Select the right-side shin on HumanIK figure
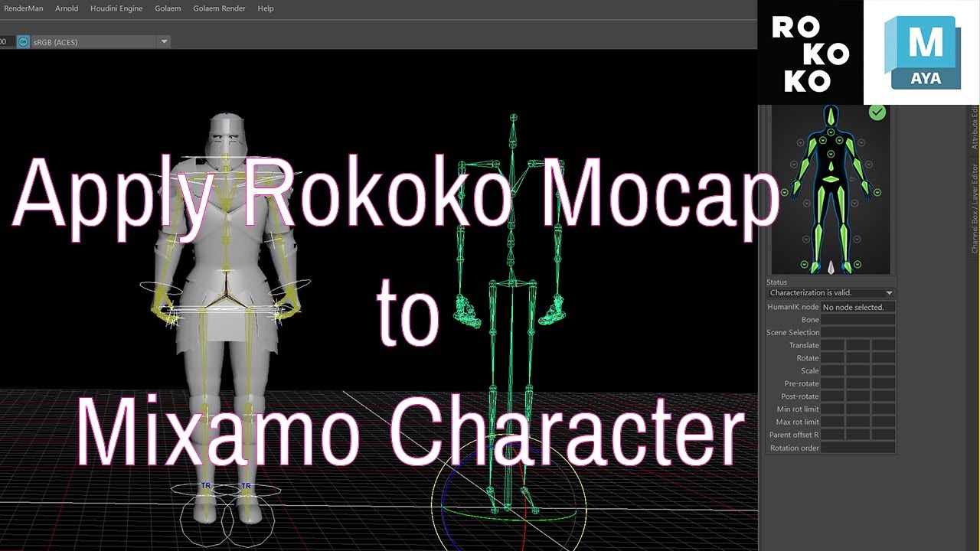Screen dimensions: 980x551 point(844,242)
